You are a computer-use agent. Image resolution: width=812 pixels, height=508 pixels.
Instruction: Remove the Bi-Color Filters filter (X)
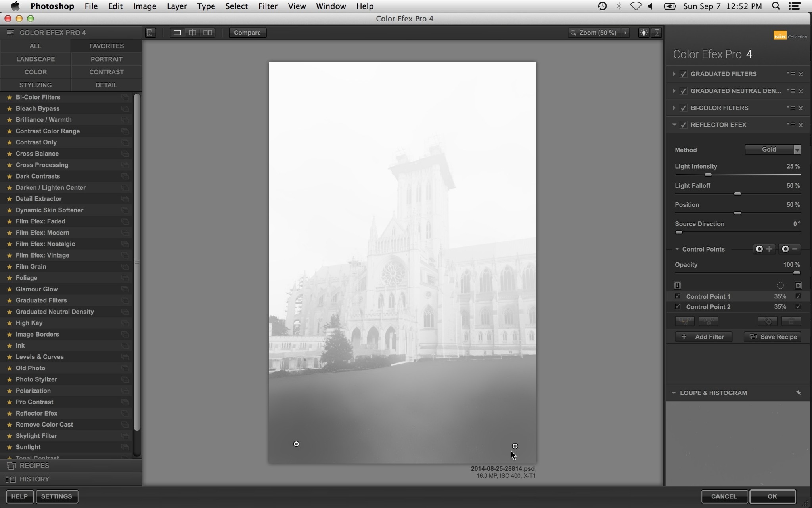[x=801, y=108]
